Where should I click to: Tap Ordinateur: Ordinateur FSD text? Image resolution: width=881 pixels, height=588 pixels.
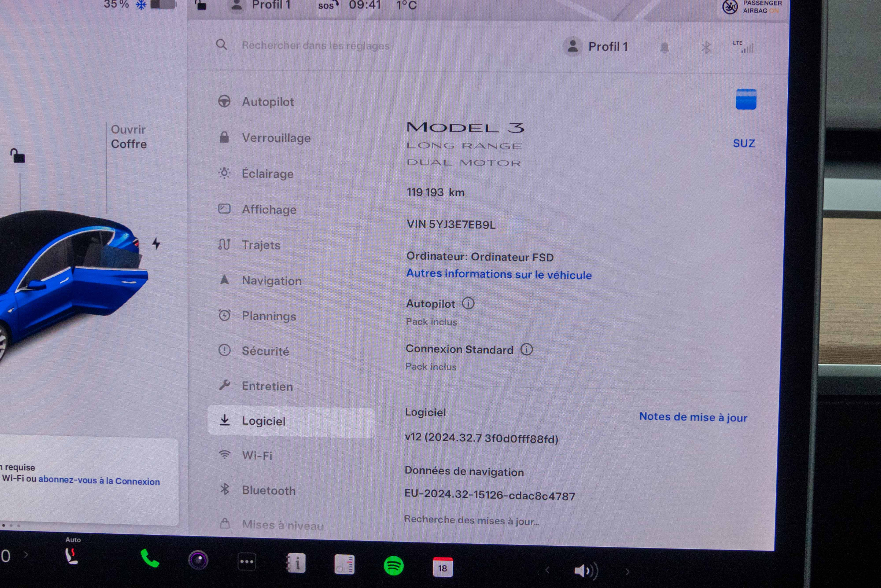tap(480, 257)
